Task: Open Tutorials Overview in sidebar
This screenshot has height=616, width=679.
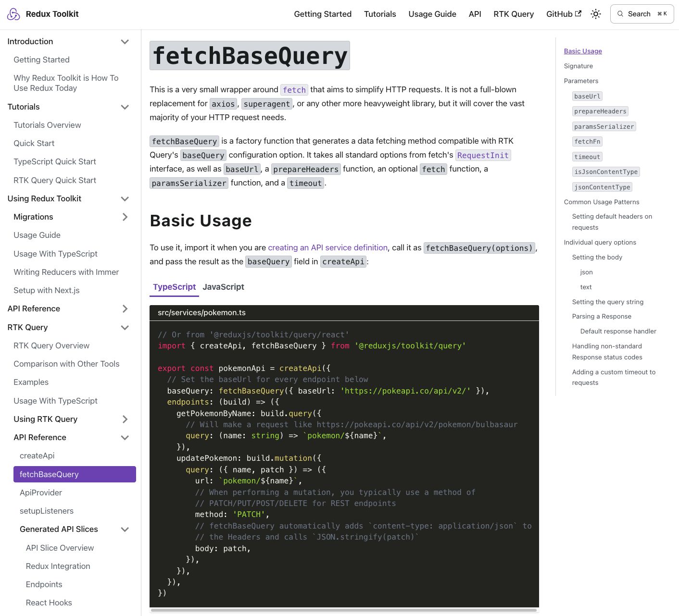Action: point(47,125)
